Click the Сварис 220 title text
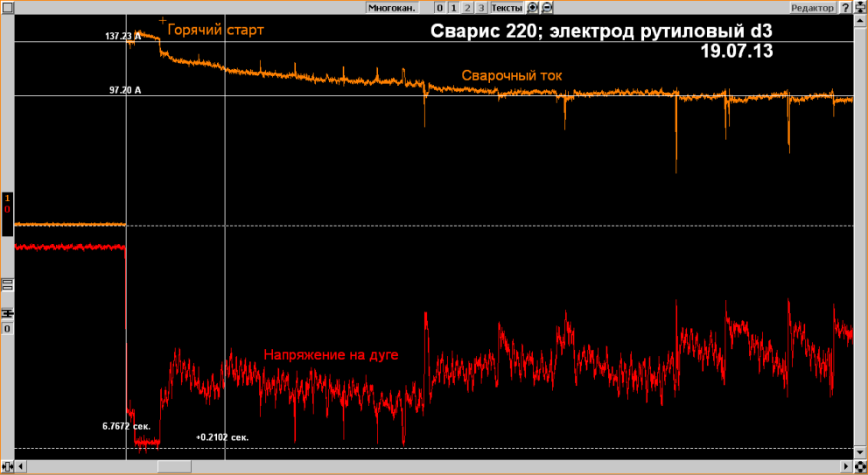Screen dimensions: 868x475 [601, 31]
